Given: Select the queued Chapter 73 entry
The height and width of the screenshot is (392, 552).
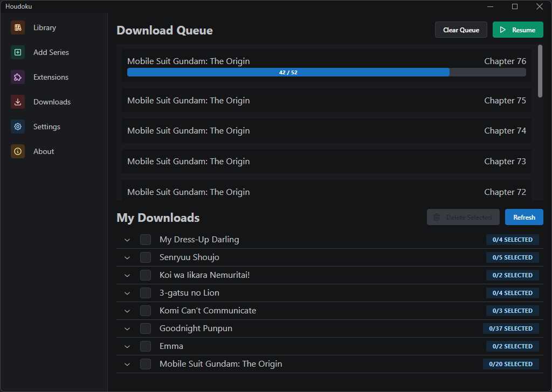Looking at the screenshot, I should 326,162.
